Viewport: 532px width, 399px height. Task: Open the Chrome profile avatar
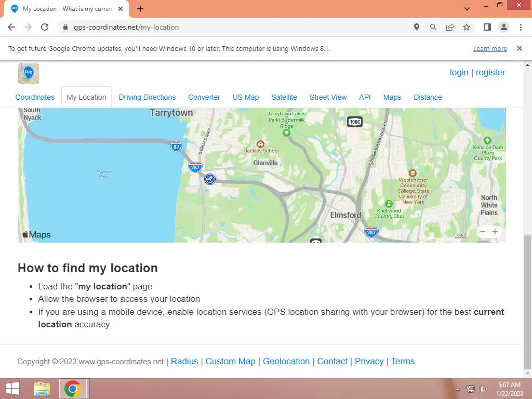pos(504,27)
